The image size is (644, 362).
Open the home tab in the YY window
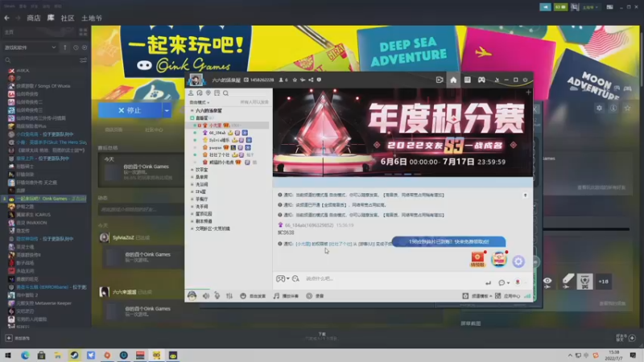pos(453,80)
